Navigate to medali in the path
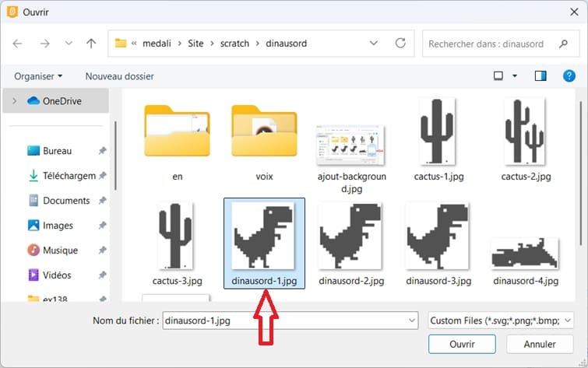The width and height of the screenshot is (588, 368). (157, 44)
